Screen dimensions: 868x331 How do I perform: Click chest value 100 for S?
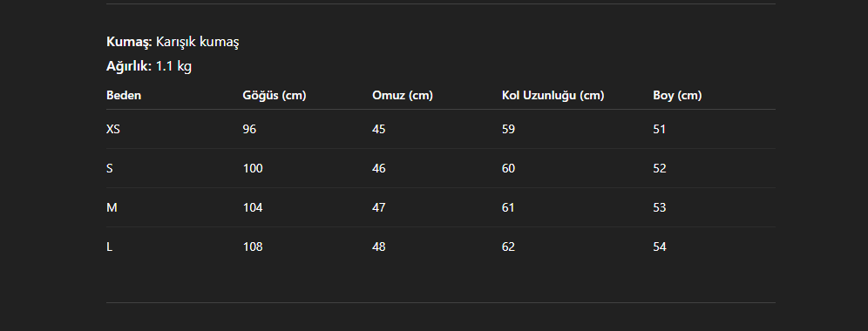pos(253,168)
